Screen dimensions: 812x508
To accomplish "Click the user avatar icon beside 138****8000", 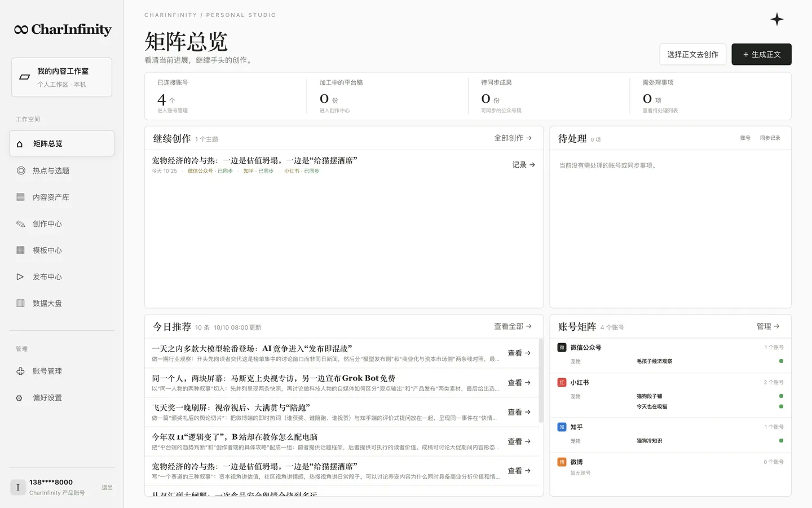I will pyautogui.click(x=17, y=487).
